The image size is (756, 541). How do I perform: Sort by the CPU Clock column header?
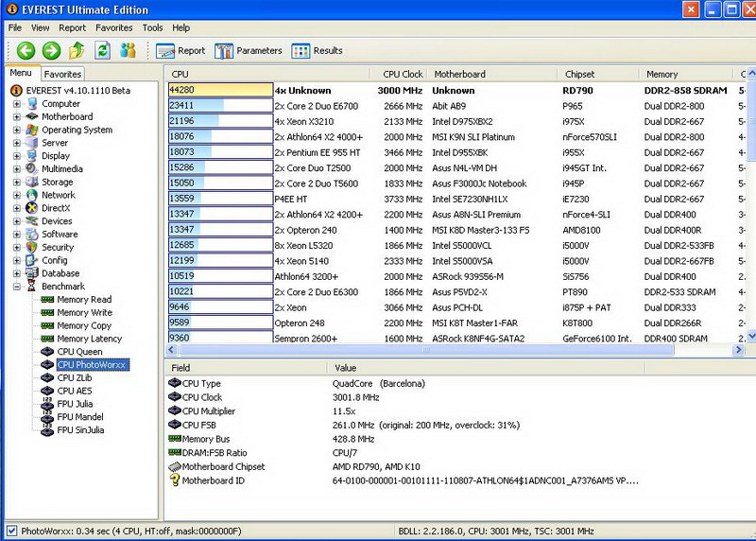point(398,75)
